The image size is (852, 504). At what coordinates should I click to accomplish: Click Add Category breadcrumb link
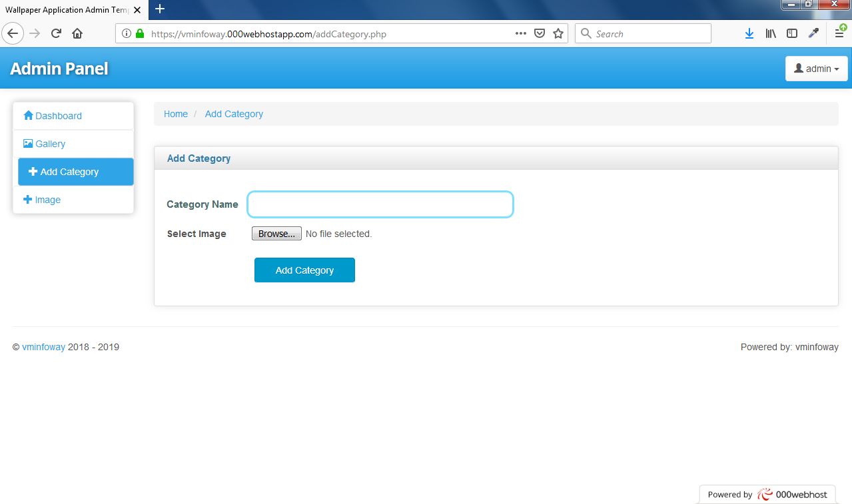(x=234, y=114)
